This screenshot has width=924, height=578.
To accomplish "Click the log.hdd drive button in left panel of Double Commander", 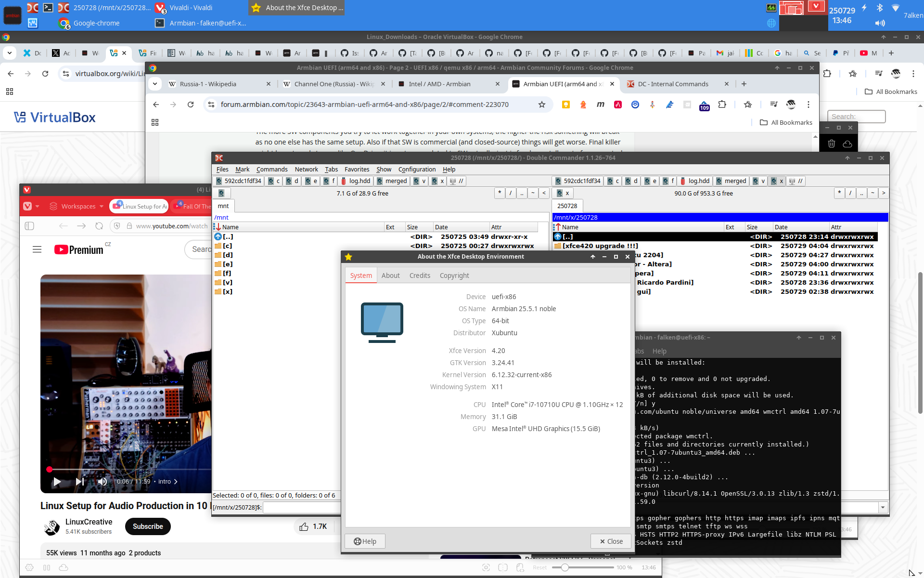I will pos(355,181).
